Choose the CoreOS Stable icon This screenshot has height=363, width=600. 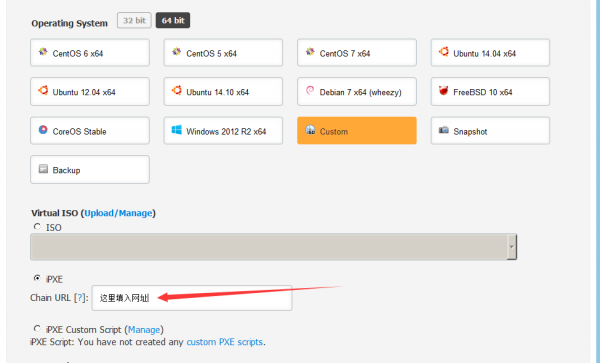[43, 130]
